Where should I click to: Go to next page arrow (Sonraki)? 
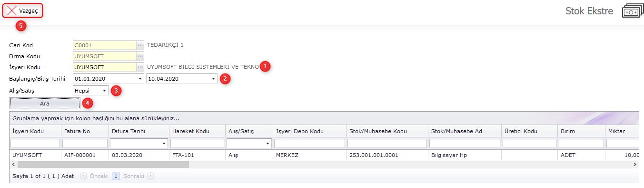[x=150, y=176]
